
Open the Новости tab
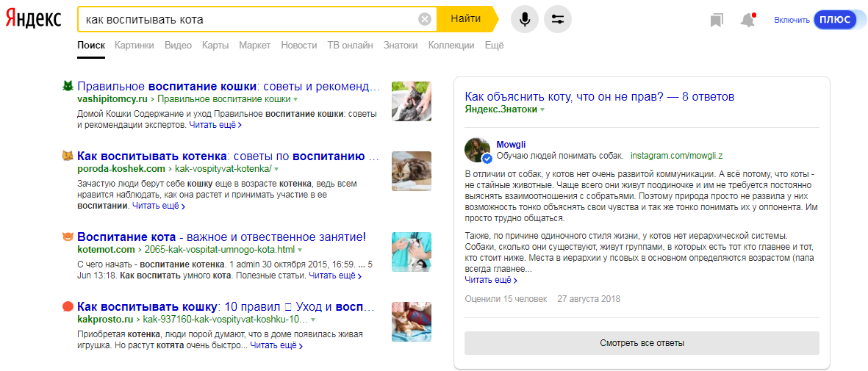299,46
